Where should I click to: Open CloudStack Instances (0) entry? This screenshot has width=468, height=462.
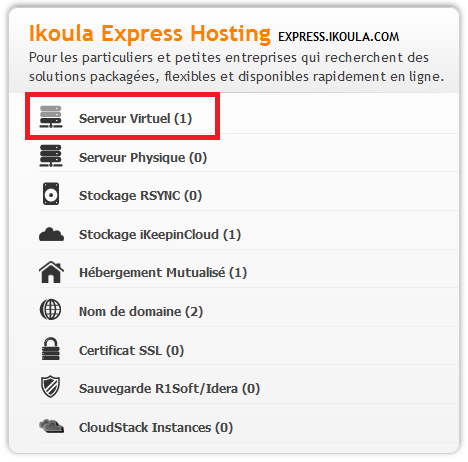pos(156,428)
